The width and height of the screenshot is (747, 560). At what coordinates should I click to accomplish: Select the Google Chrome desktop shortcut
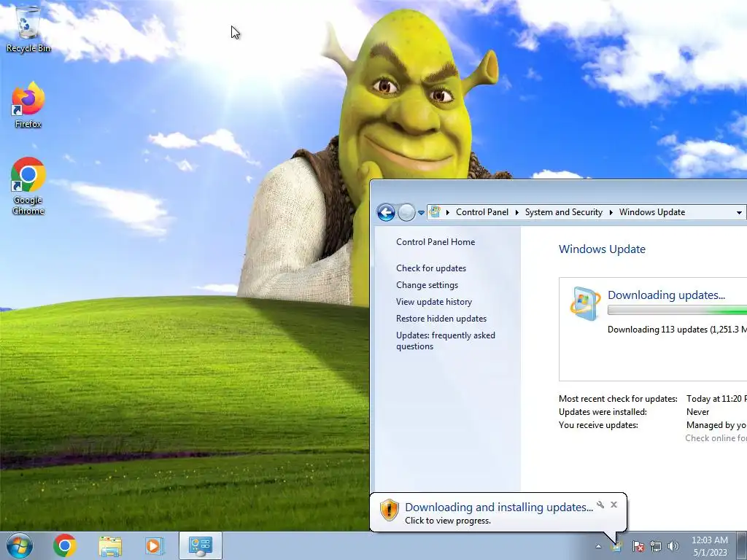click(x=28, y=186)
